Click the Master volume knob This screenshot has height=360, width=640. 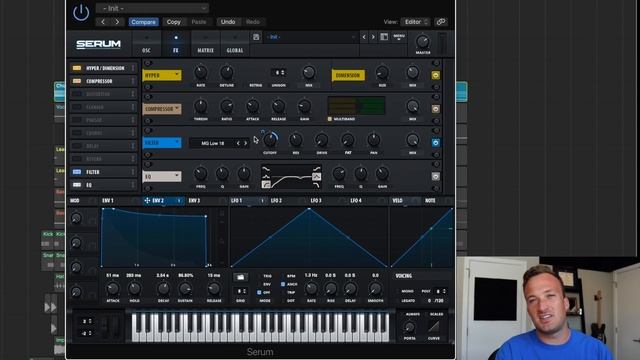[423, 42]
